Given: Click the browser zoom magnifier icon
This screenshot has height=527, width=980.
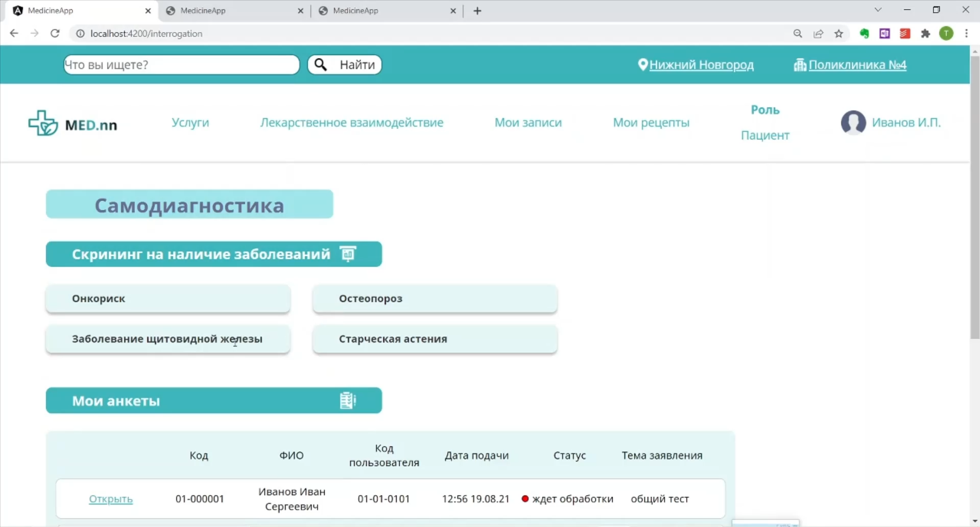Looking at the screenshot, I should [x=798, y=34].
